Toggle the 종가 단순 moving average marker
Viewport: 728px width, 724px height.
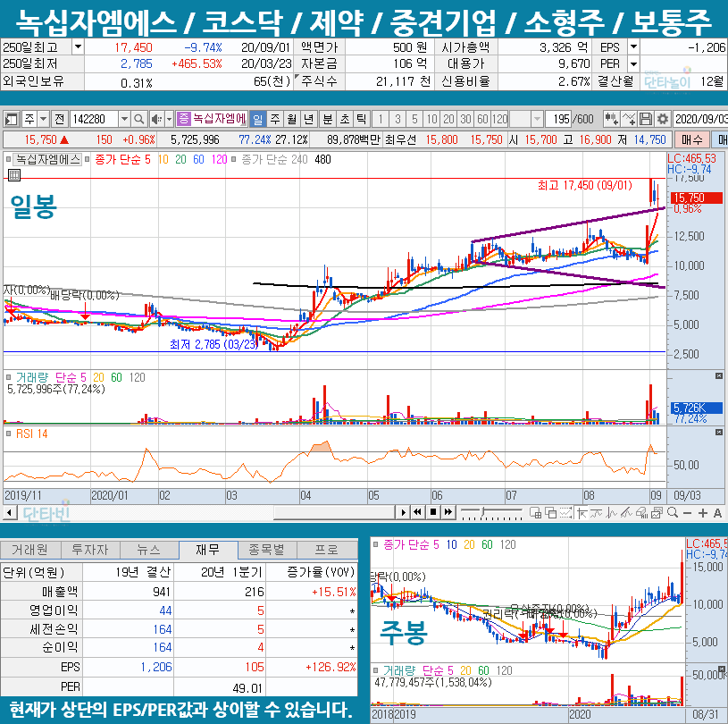pyautogui.click(x=87, y=159)
